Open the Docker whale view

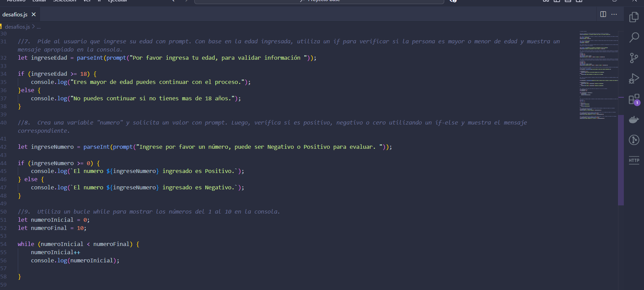coord(634,120)
